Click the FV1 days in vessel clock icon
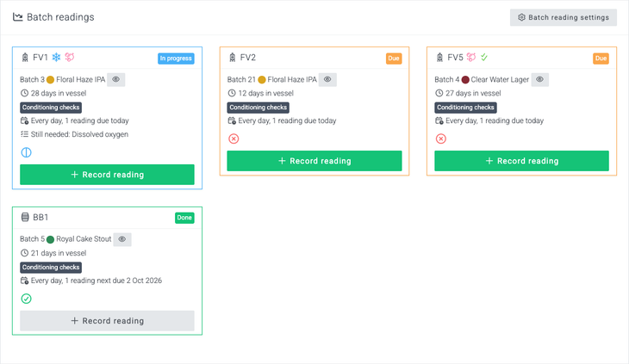Screen dimensions: 629x364 point(24,93)
